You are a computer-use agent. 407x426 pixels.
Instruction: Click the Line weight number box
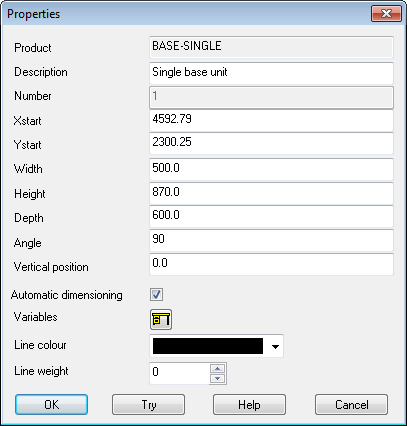179,373
